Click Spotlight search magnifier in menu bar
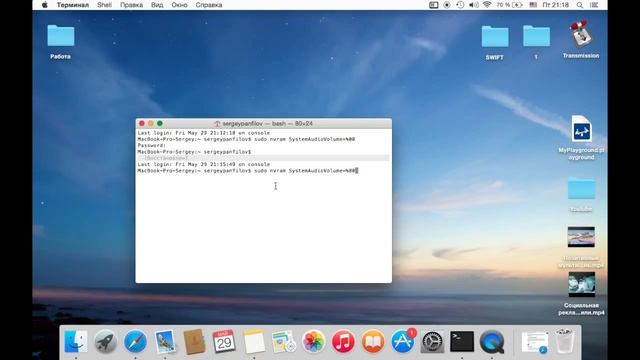The height and width of the screenshot is (360, 640). click(x=580, y=5)
